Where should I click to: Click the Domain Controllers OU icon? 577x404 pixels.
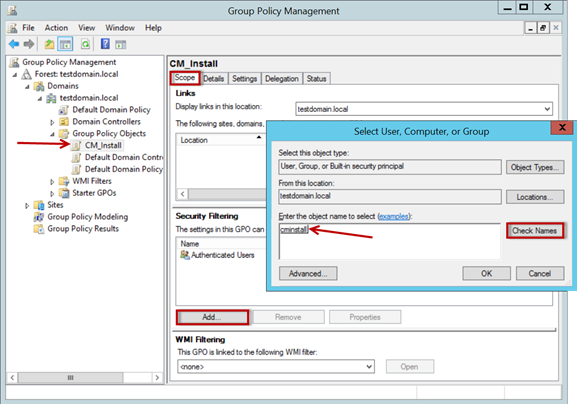(64, 122)
